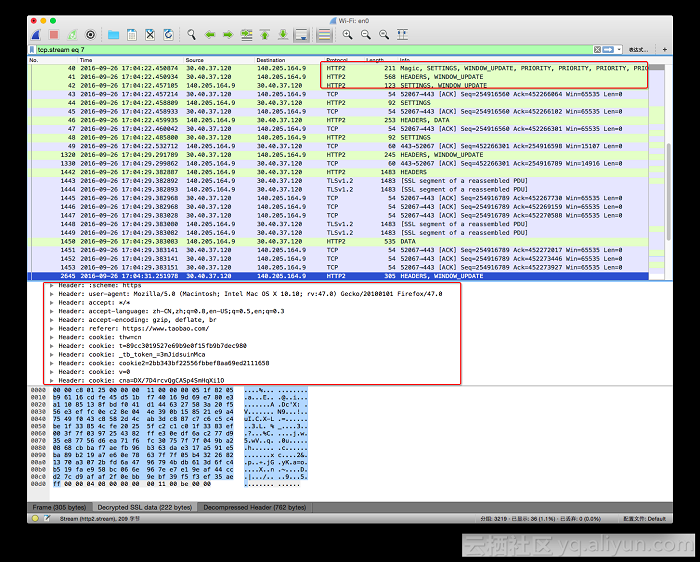The image size is (700, 562).
Task: Click the cookie2 header line
Action: (x=164, y=363)
